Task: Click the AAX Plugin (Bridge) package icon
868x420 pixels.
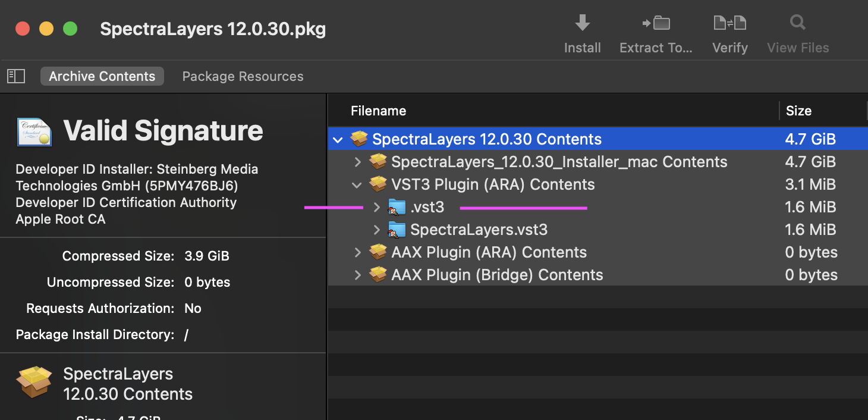Action: pos(378,275)
